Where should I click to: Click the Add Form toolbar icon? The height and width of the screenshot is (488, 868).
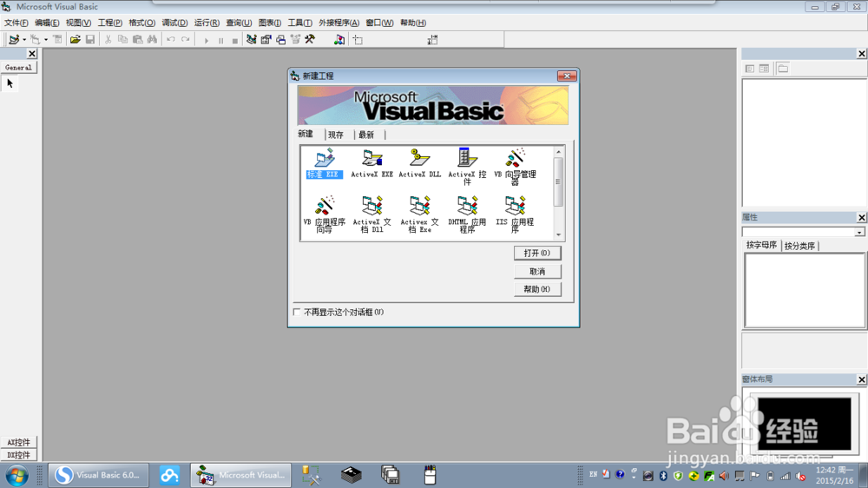(36, 39)
